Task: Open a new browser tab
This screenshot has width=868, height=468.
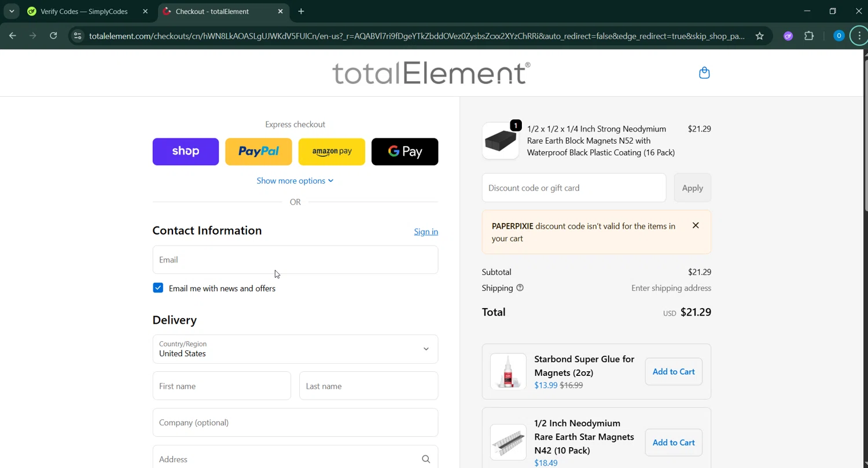Action: 301,11
